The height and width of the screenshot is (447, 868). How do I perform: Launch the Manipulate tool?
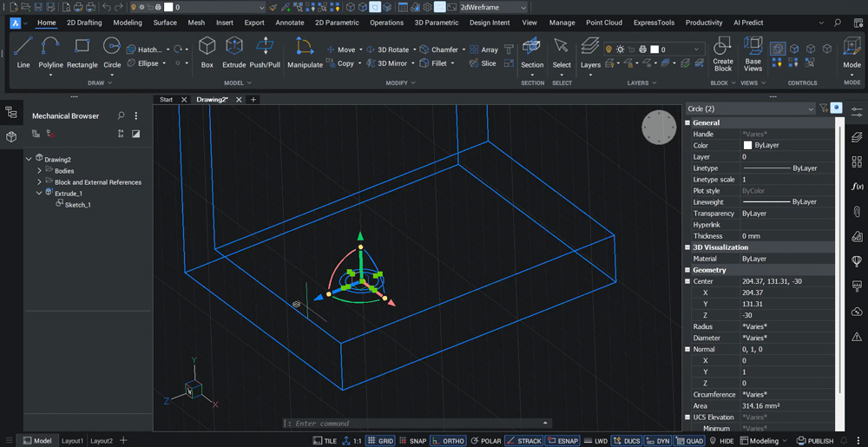click(305, 53)
